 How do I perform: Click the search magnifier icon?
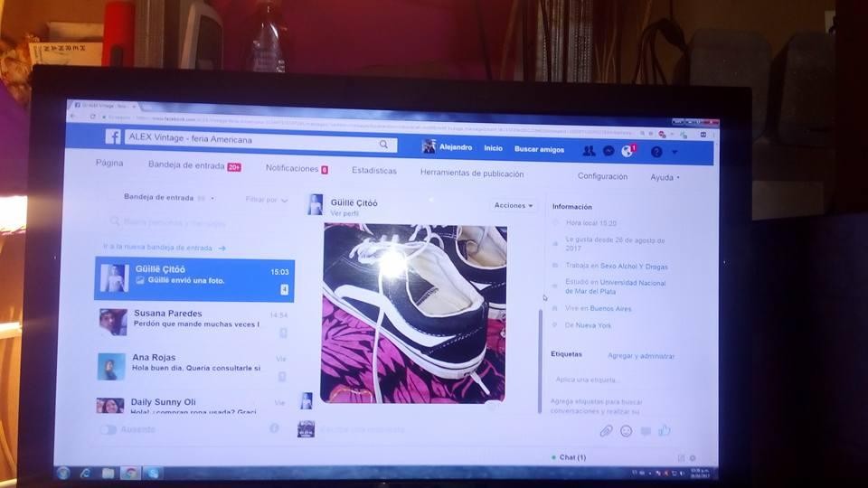383,145
